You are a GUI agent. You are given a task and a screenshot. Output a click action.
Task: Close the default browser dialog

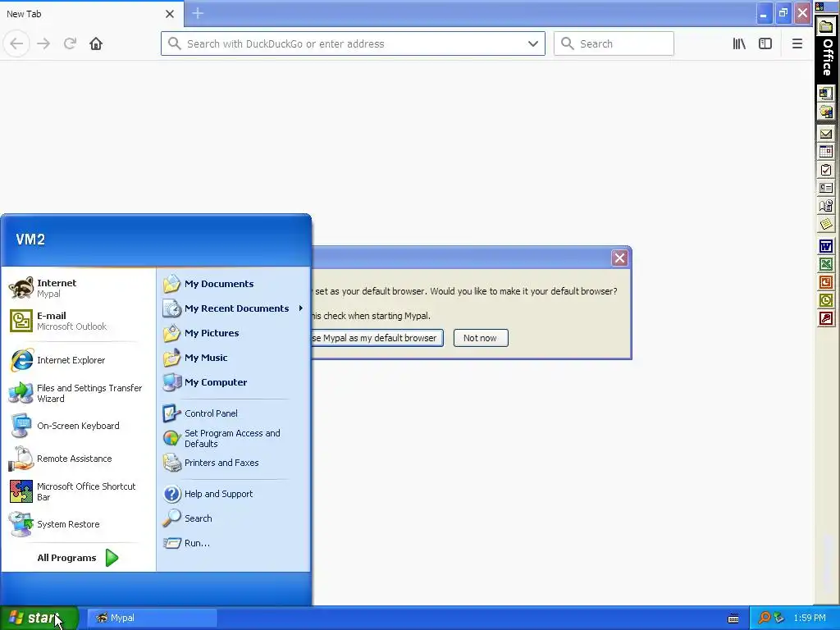pyautogui.click(x=620, y=258)
